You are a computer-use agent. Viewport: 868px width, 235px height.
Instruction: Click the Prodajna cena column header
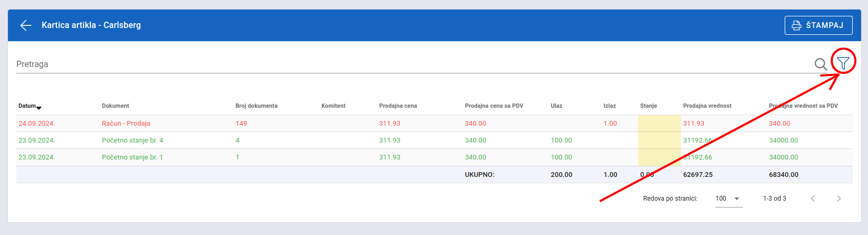(398, 106)
